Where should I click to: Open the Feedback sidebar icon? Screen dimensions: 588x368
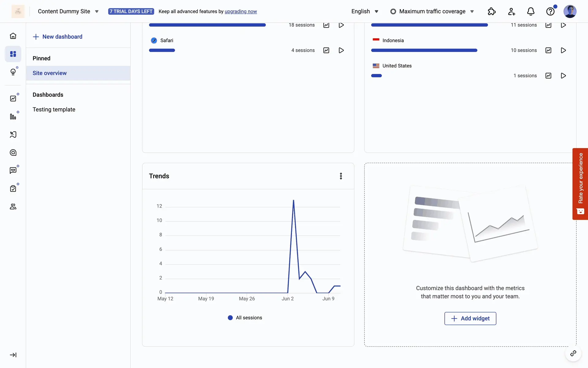click(13, 171)
